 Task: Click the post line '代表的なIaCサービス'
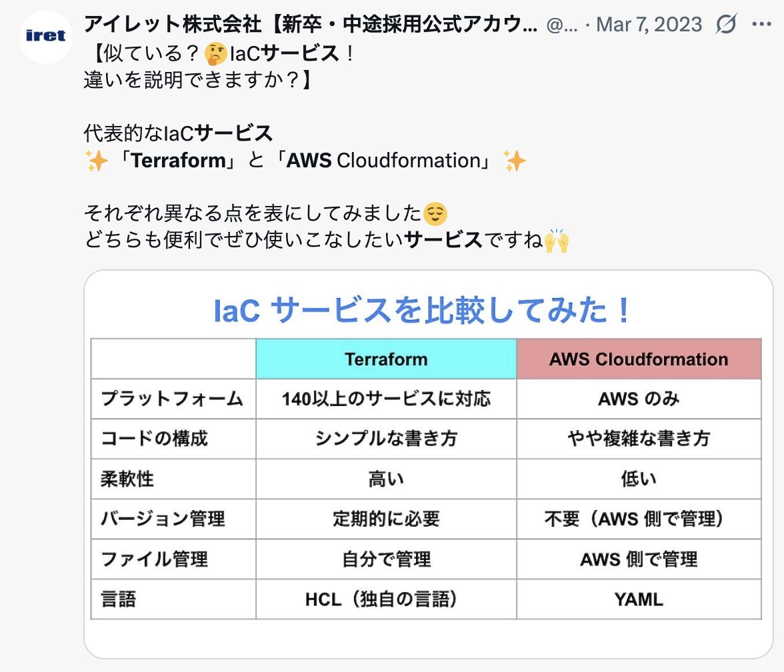coord(178,133)
